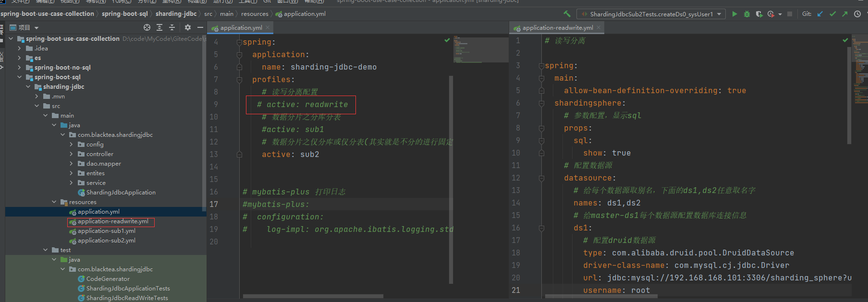Expand the config package
The height and width of the screenshot is (302, 868).
[71, 145]
